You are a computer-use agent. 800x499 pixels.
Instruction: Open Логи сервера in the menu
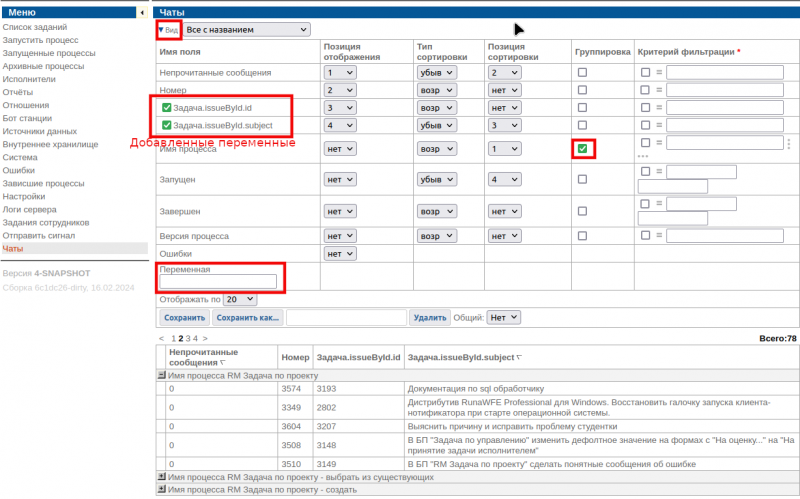pos(29,209)
